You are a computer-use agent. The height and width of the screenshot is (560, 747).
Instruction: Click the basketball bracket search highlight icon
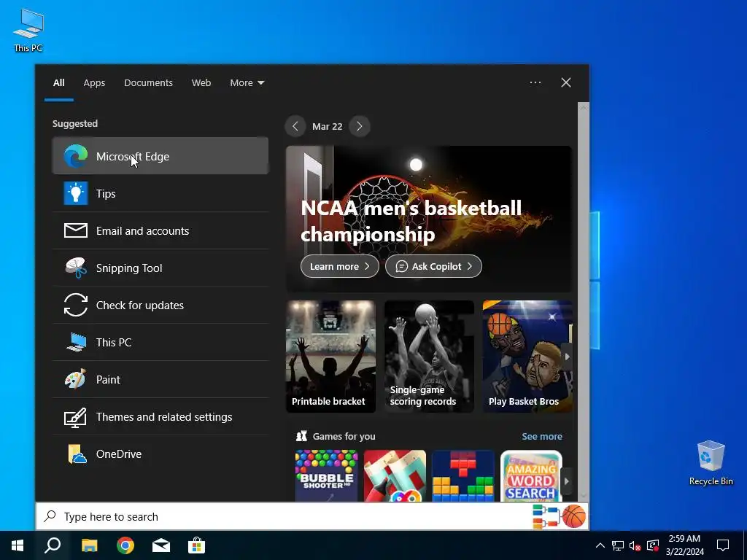[559, 516]
